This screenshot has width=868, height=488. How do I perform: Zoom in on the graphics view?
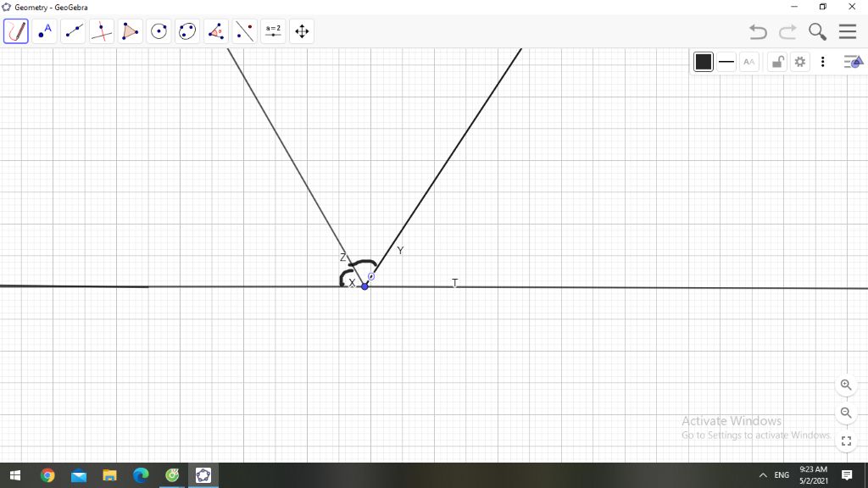tap(846, 385)
